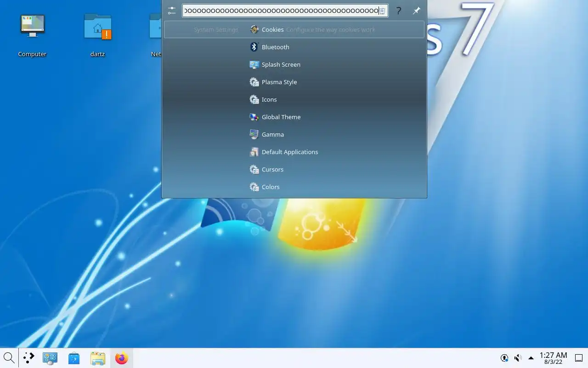588x368 pixels.
Task: Open the Global Theme result
Action: tap(294, 117)
